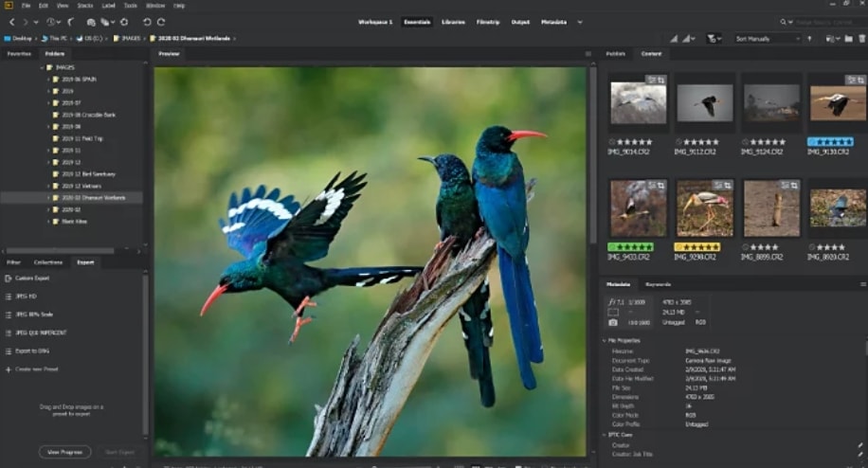Click This PC in the path breadcrumb
Screen dimensions: 868x468
(x=58, y=39)
